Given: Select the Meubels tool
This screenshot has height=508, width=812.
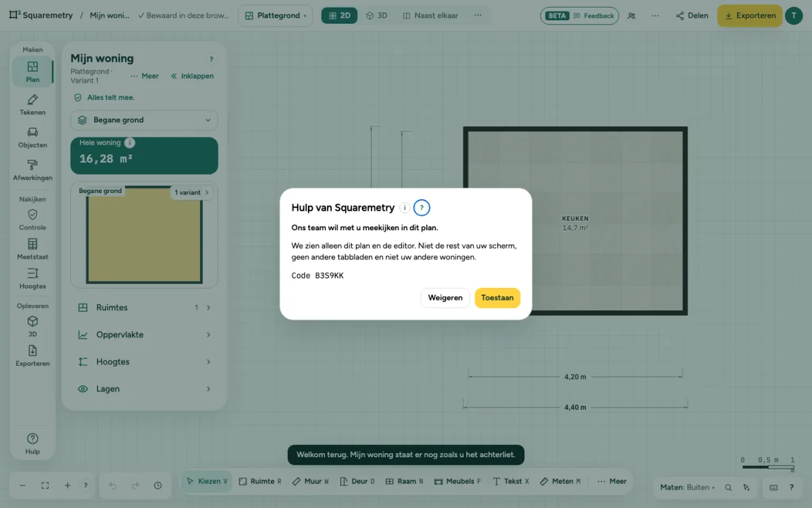Looking at the screenshot, I should [x=457, y=482].
